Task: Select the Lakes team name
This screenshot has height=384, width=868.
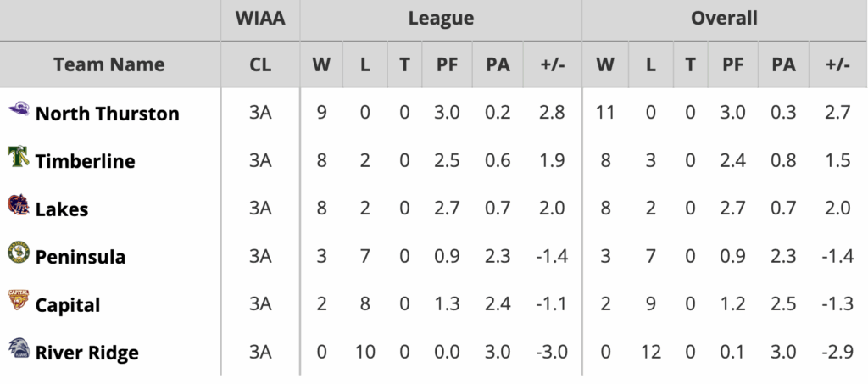Action: [62, 209]
